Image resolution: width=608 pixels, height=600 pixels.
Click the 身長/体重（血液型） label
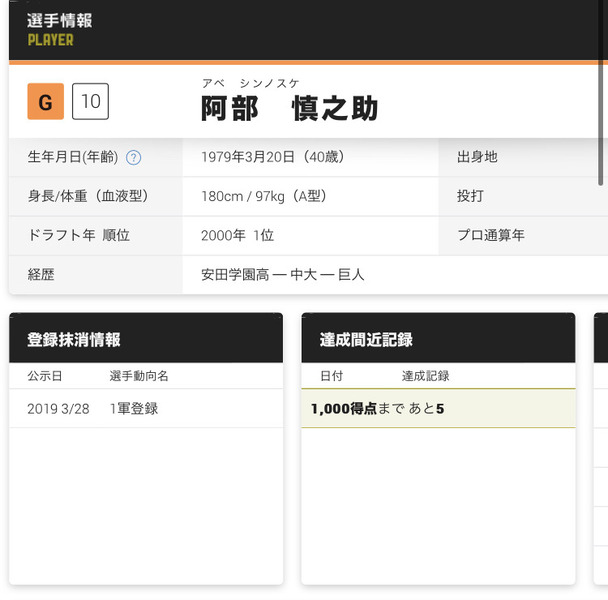88,196
